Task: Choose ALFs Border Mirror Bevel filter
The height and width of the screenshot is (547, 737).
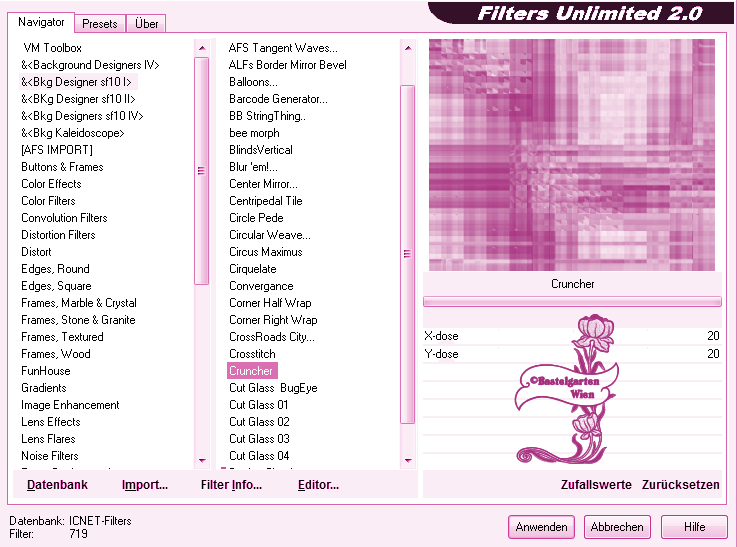Action: coord(288,65)
